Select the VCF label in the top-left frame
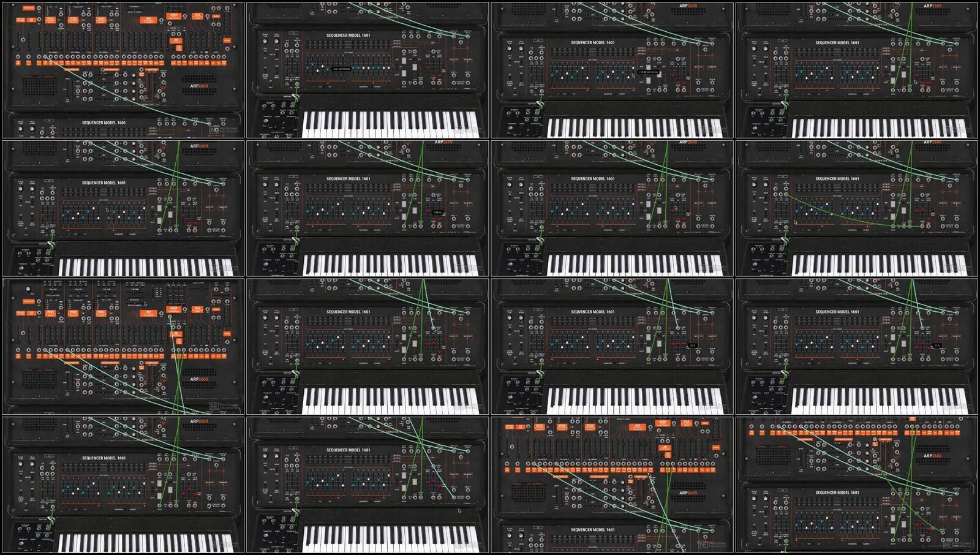 pos(148,20)
